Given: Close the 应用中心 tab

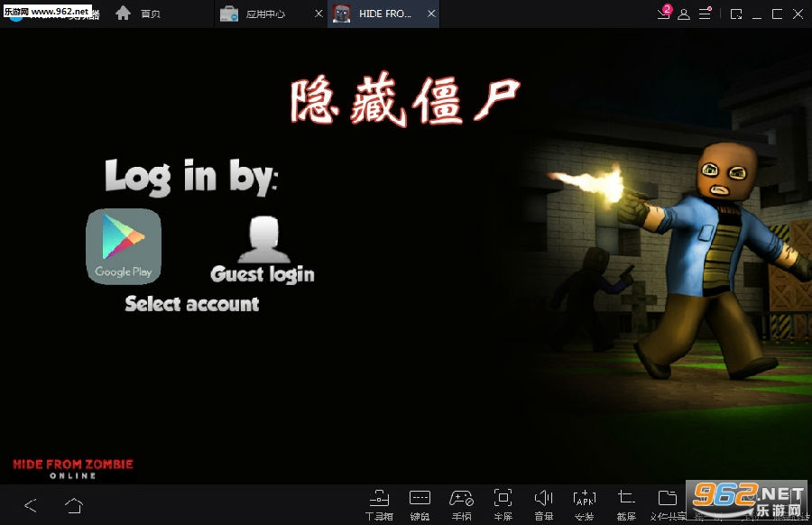Looking at the screenshot, I should [319, 14].
